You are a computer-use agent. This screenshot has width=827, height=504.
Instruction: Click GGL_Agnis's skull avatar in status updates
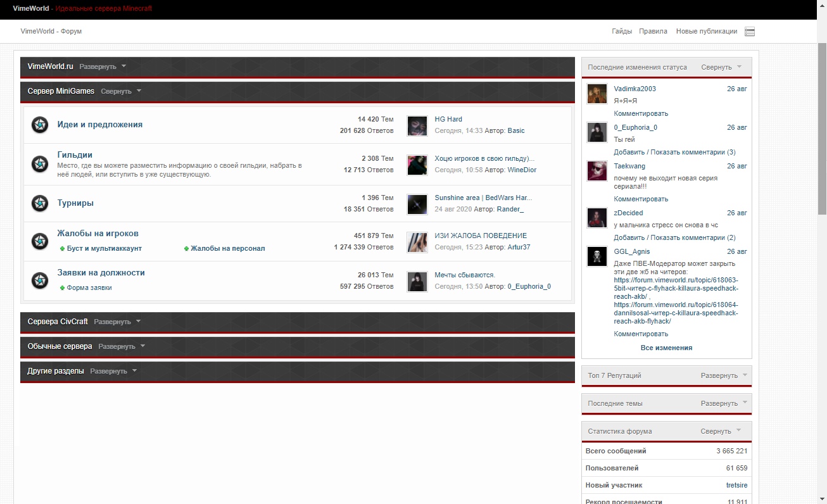click(597, 256)
